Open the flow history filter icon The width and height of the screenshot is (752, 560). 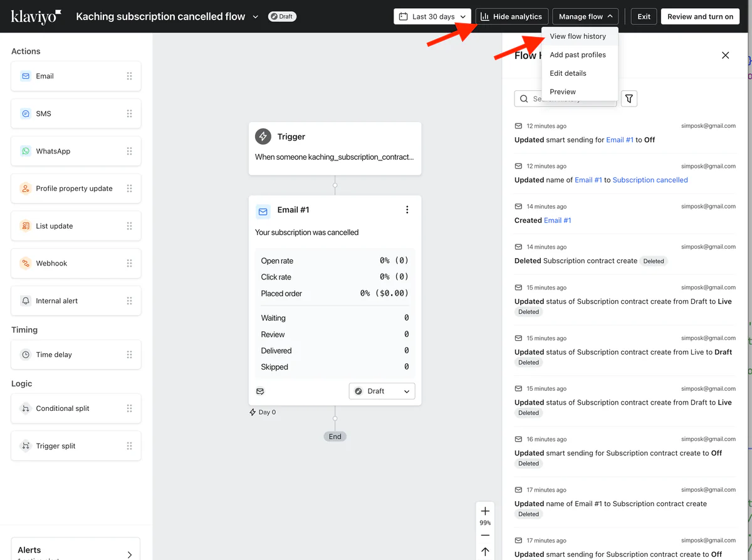coord(629,98)
